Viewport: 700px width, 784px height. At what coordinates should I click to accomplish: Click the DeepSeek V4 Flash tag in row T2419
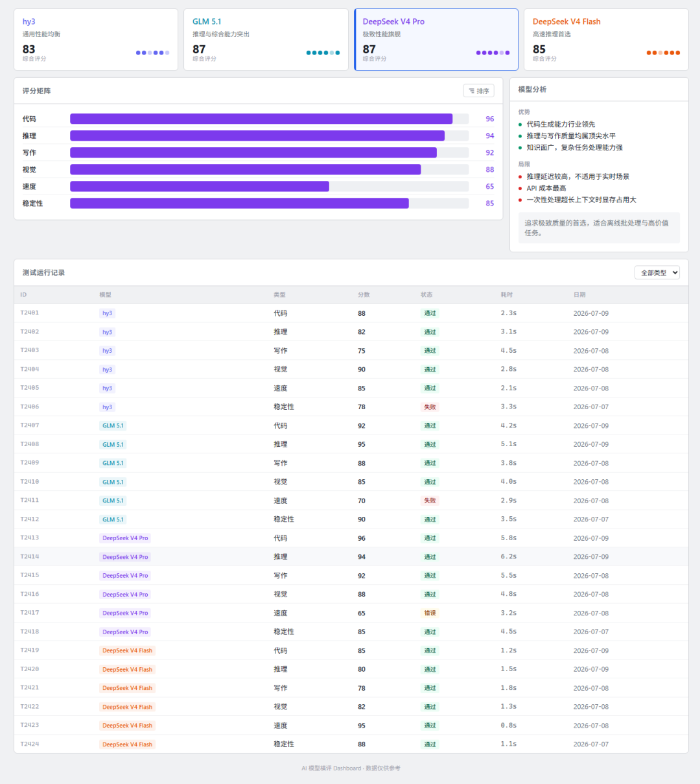(127, 650)
